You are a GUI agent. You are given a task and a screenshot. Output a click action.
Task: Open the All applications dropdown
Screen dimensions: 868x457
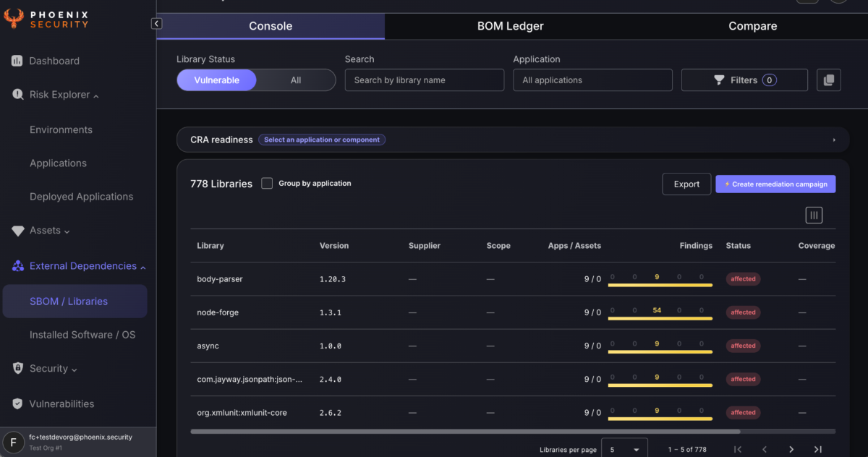592,80
